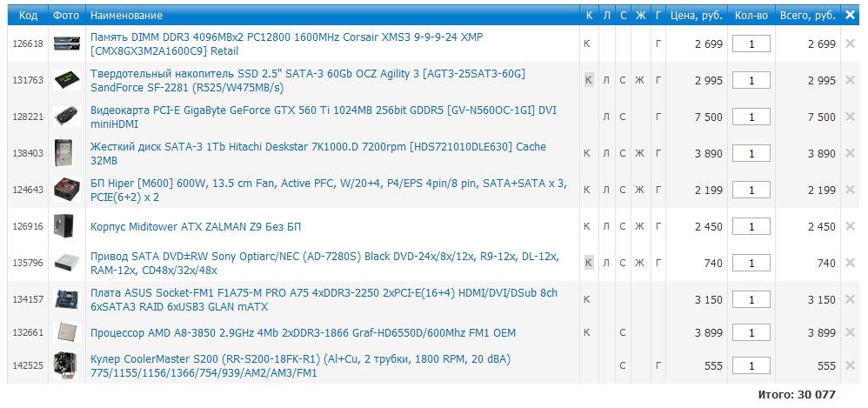This screenshot has width=868, height=408.
Task: Edit quantity field for Corsair memory
Action: click(x=751, y=43)
